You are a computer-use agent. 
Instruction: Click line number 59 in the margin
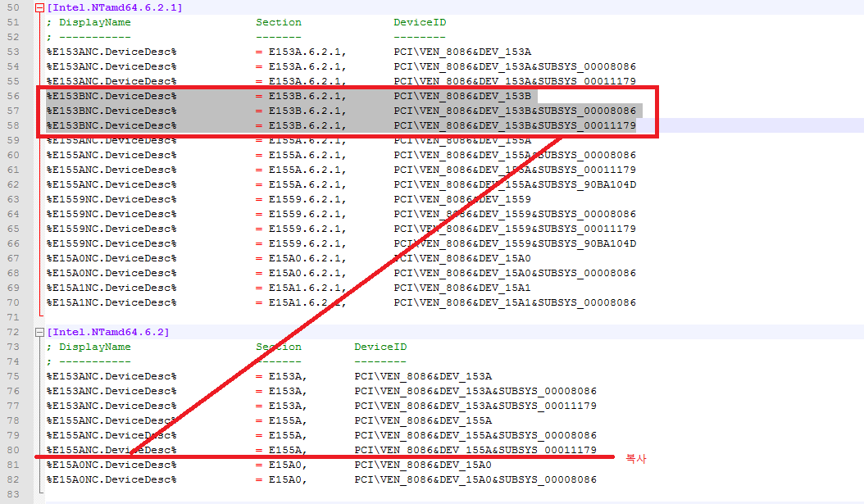13,140
